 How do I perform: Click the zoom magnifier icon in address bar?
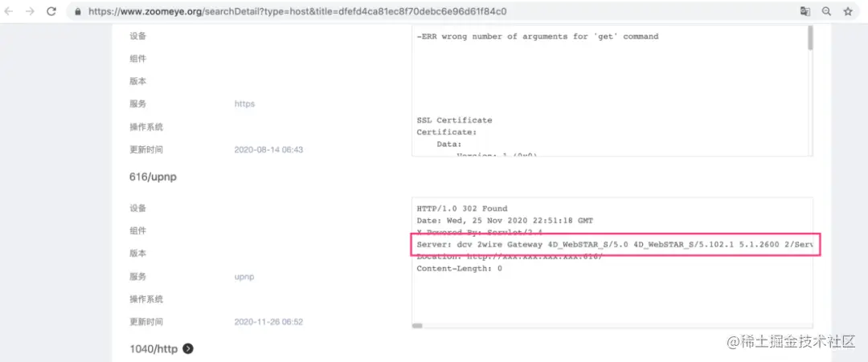coord(826,11)
